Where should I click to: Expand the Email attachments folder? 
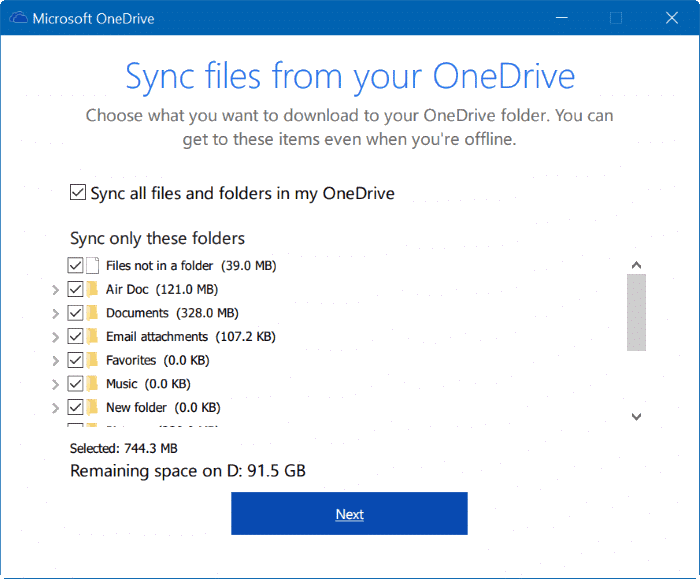(x=55, y=337)
